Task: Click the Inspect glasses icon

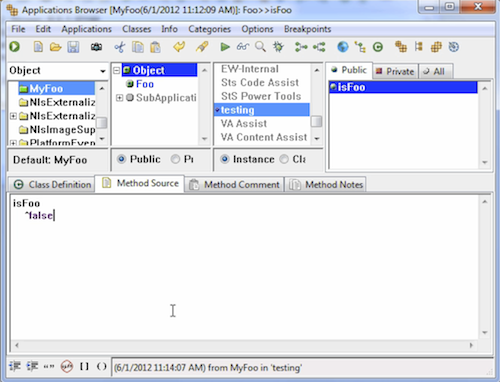Action: click(x=243, y=47)
